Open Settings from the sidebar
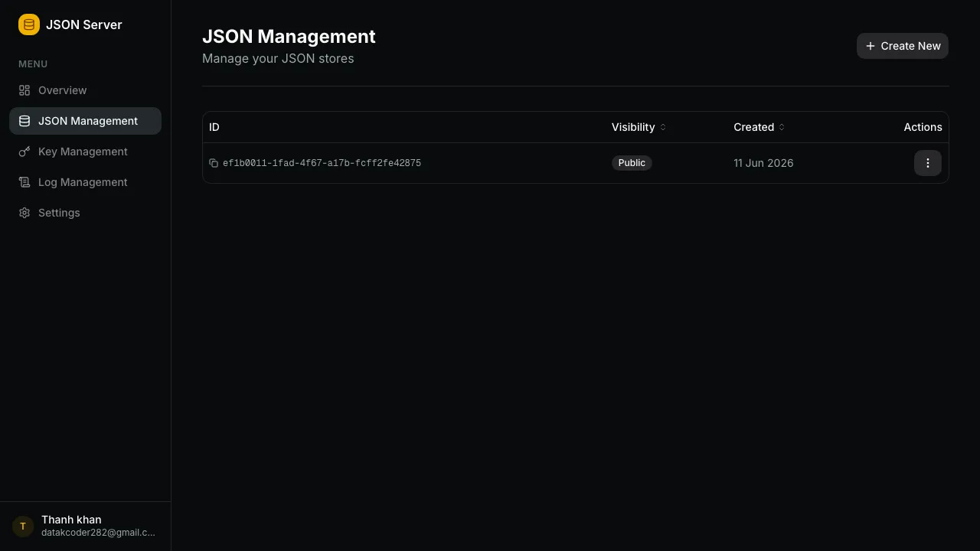Image resolution: width=980 pixels, height=551 pixels. (85, 213)
